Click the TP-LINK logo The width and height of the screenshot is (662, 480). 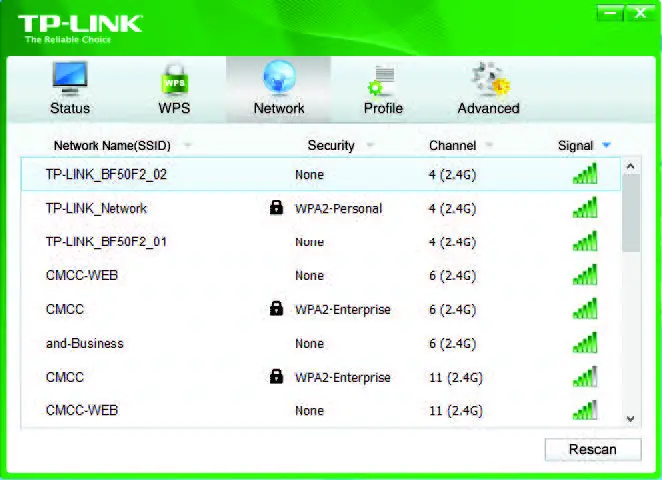click(80, 29)
